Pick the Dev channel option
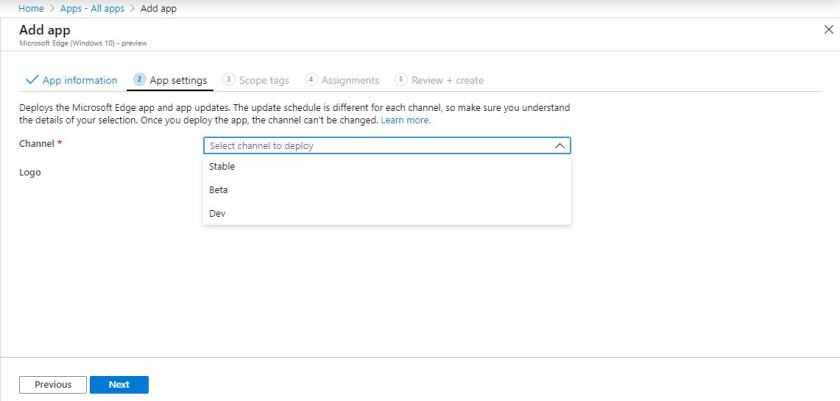The image size is (840, 401). (x=217, y=213)
